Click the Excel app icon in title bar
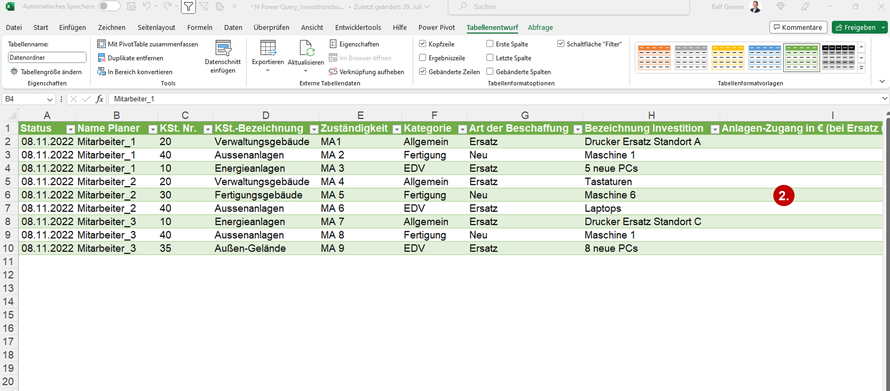This screenshot has height=391, width=890. [11, 6]
